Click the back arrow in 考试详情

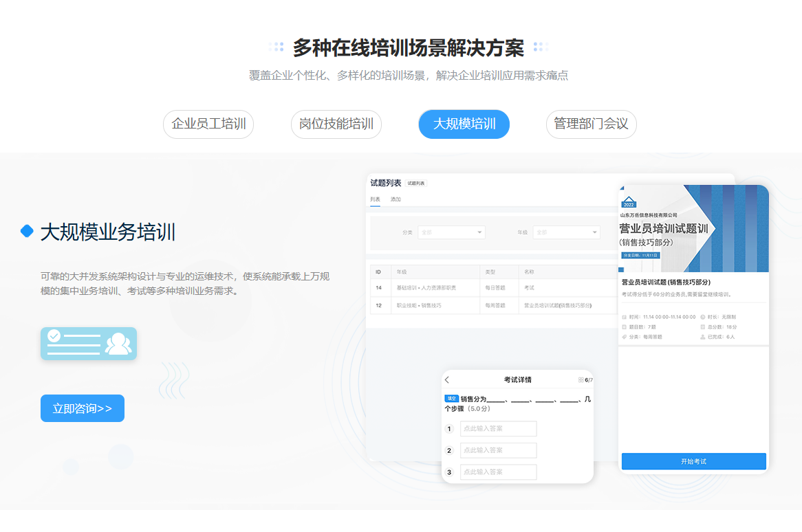point(447,379)
